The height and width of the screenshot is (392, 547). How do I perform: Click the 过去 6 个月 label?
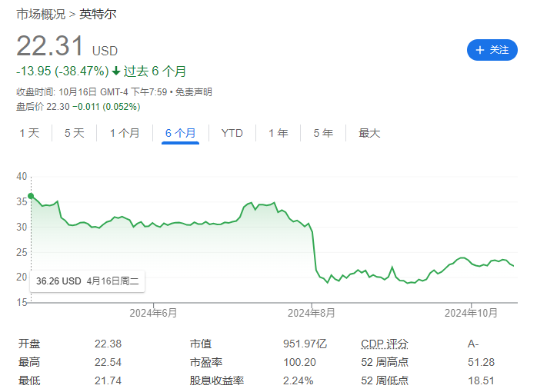tap(155, 71)
